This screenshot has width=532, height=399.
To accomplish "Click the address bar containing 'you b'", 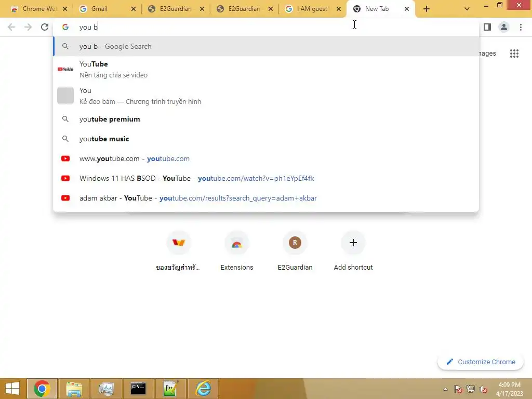I will [266, 27].
